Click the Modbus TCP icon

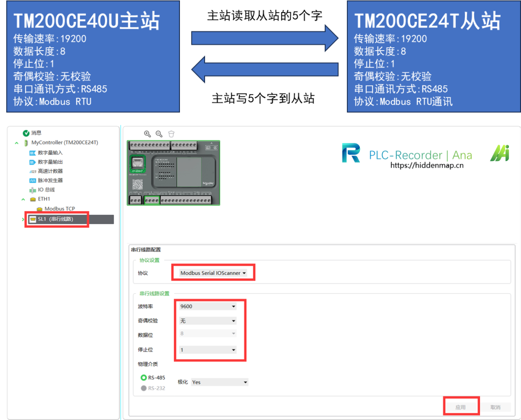click(x=40, y=209)
